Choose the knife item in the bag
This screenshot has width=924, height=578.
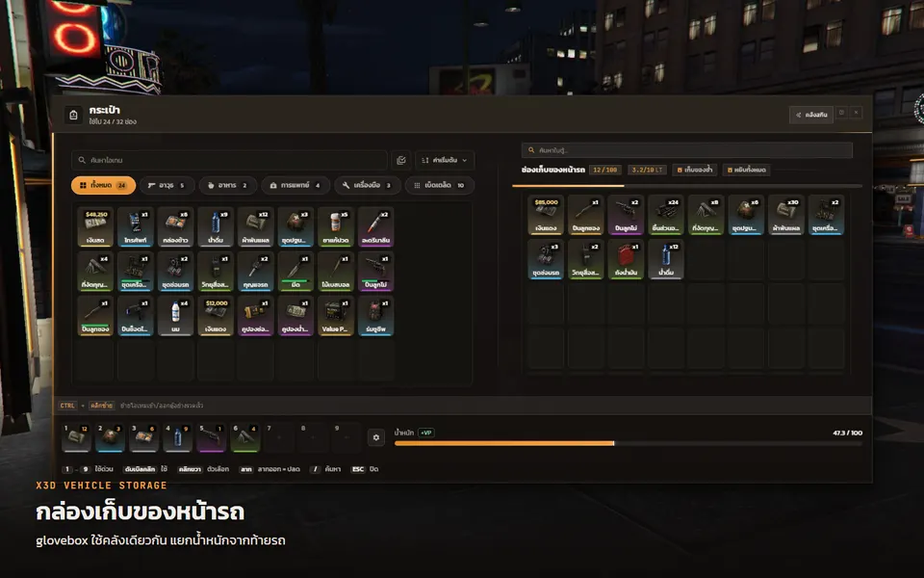(x=295, y=271)
